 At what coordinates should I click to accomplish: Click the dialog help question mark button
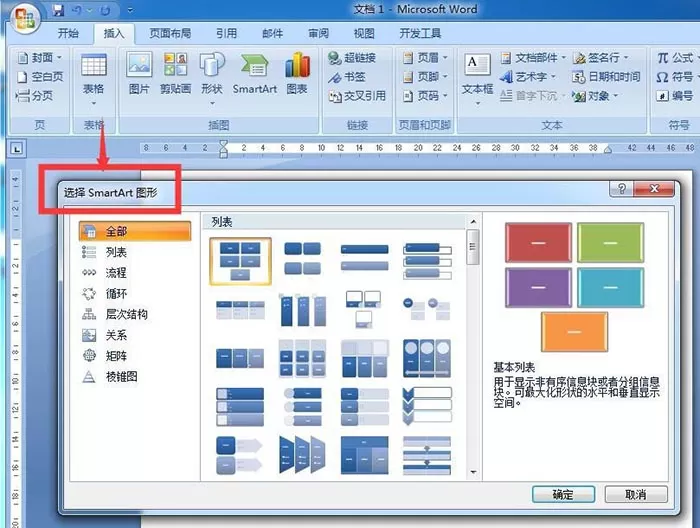tap(622, 189)
